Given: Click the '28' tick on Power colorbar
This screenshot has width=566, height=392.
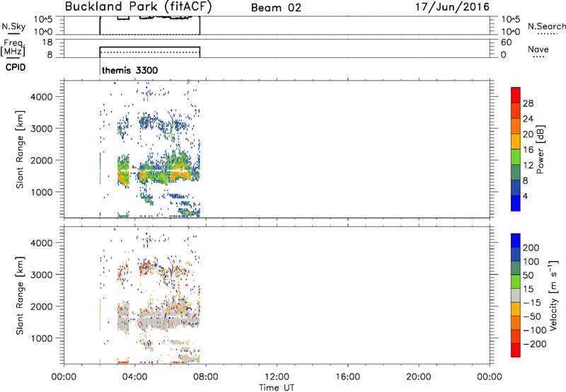Looking at the screenshot, I should (x=528, y=103).
